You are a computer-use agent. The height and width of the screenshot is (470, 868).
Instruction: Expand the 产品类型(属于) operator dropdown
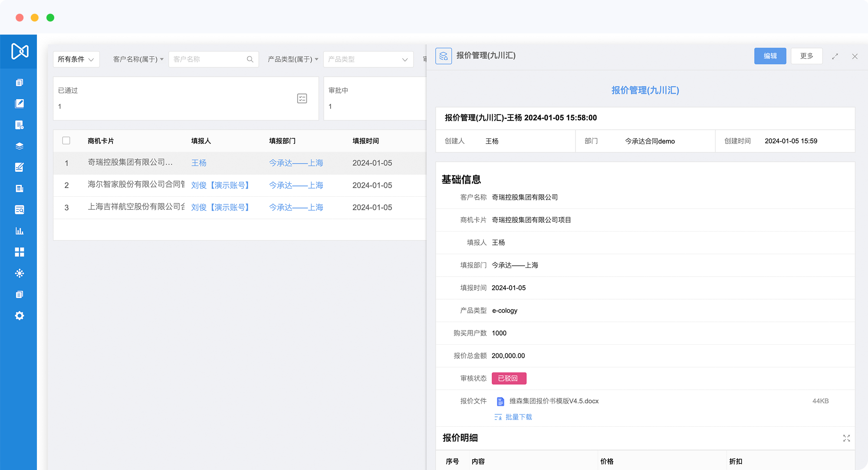(293, 59)
